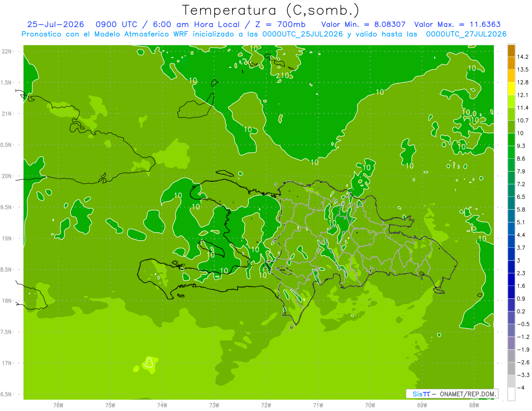Click the "Temperatura (C,somb.)" chart title
The image size is (532, 411).
(270, 10)
